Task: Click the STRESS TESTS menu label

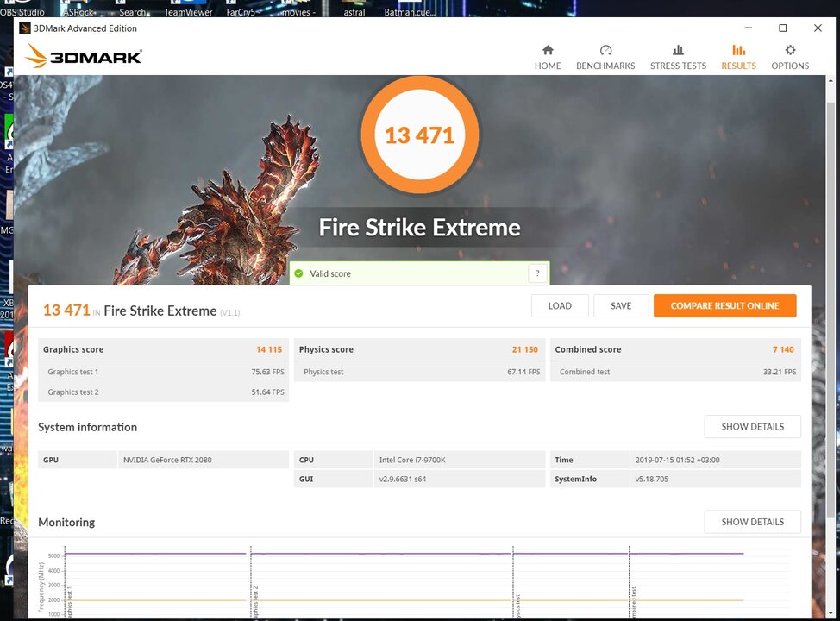Action: pyautogui.click(x=678, y=66)
